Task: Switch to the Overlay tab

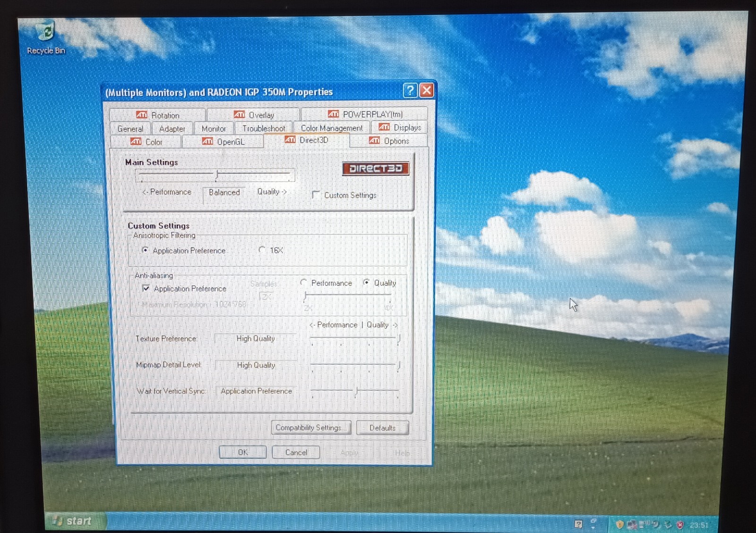Action: 254,115
